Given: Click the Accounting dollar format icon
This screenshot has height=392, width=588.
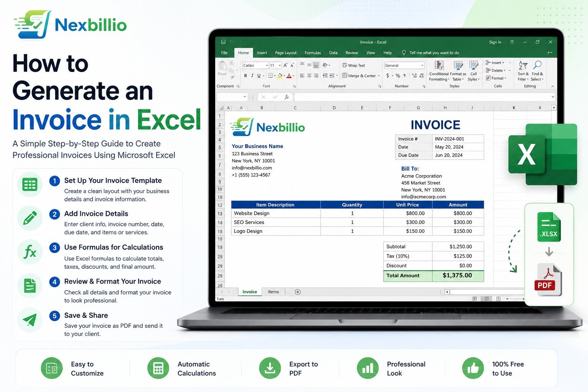Looking at the screenshot, I should pyautogui.click(x=388, y=76).
